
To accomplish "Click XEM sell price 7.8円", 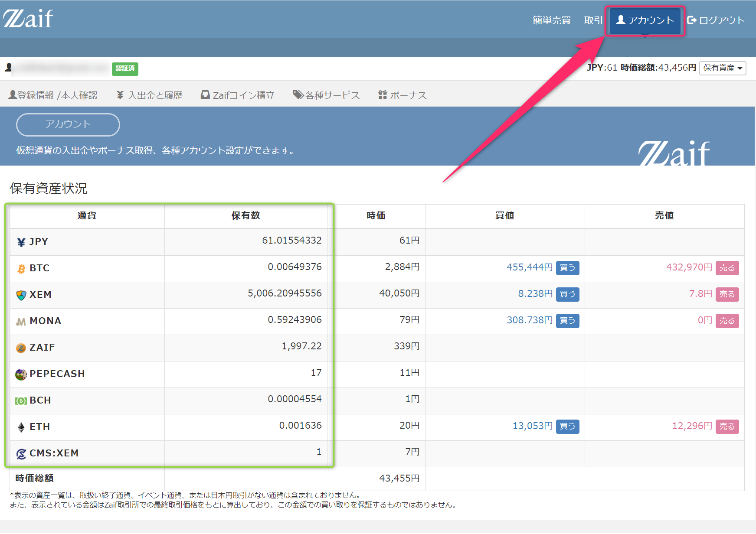I will 700,294.
